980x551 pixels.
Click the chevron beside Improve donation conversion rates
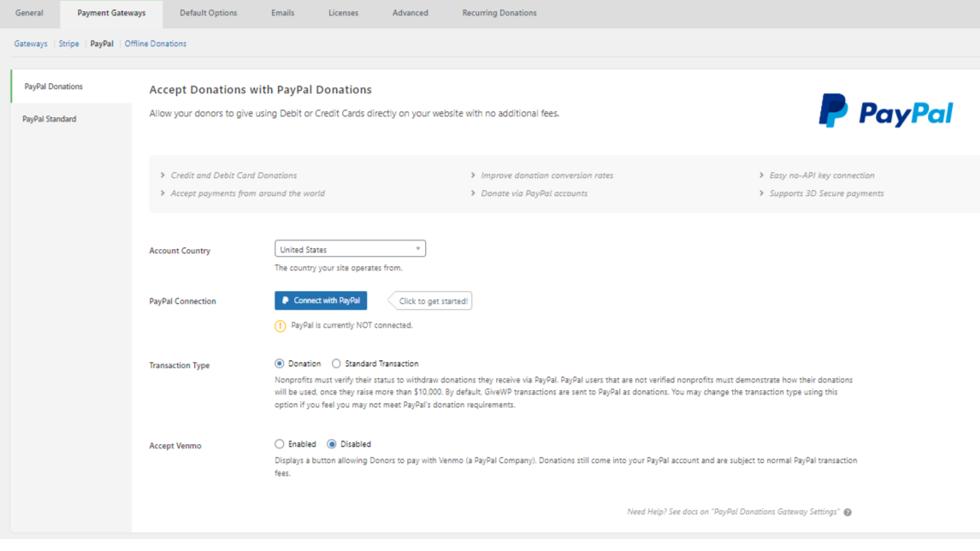tap(473, 175)
